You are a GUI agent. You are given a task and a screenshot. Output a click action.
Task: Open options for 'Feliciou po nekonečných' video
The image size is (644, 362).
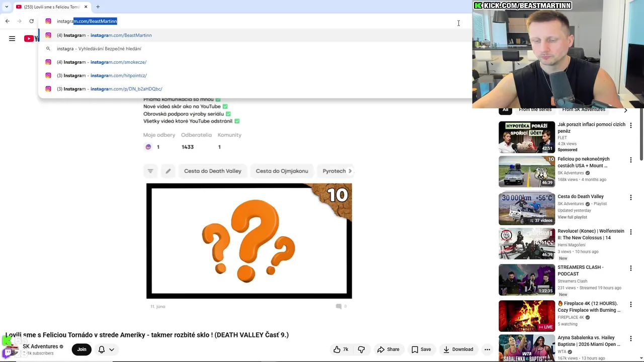[630, 160]
